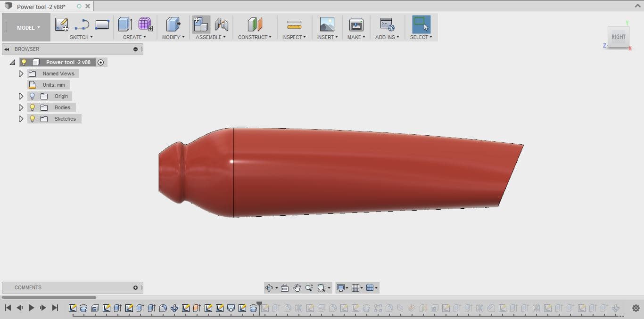Open Display Settings dropdown in navigation bar
The width and height of the screenshot is (644, 319).
(x=342, y=288)
